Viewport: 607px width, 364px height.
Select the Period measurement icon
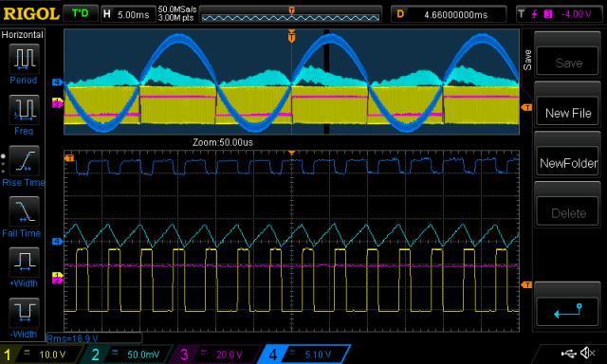(24, 59)
